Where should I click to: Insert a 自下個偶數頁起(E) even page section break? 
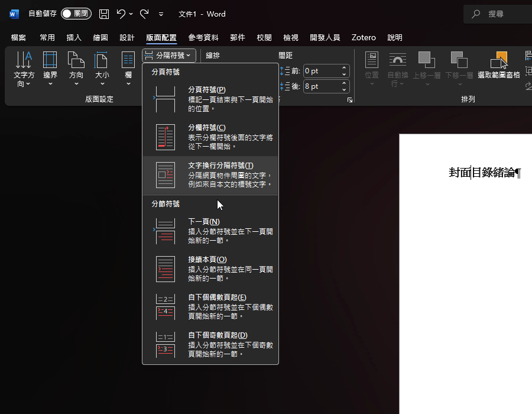[210, 307]
